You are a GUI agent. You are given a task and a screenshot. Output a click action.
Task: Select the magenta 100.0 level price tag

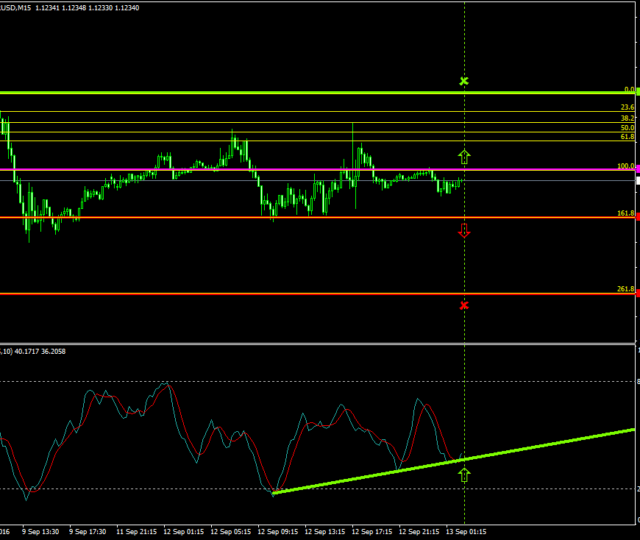pos(637,169)
